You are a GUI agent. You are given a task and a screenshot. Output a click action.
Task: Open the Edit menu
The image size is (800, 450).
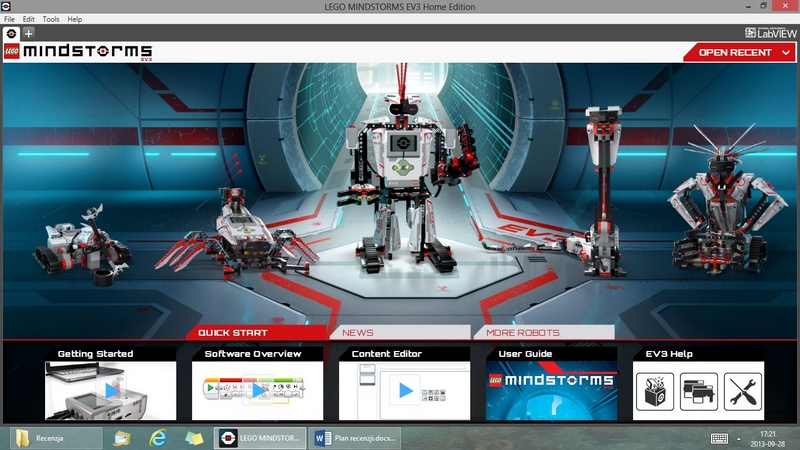pos(29,19)
